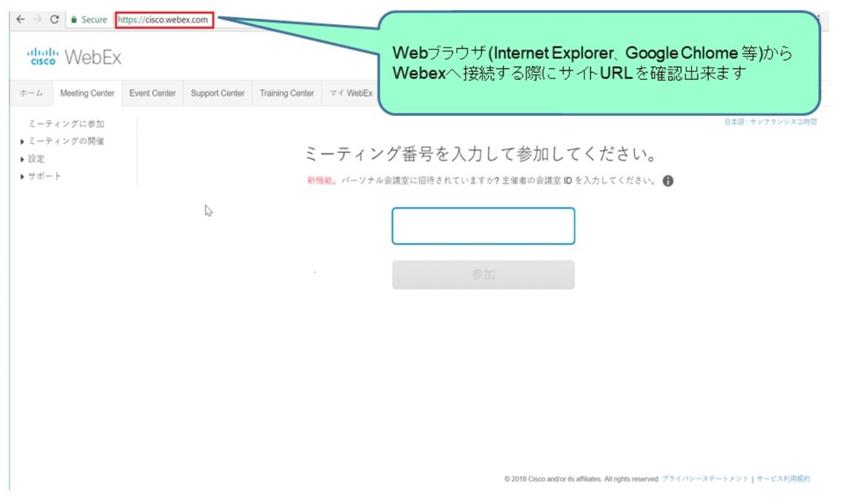This screenshot has width=843, height=504.
Task: Select ミーティングに参加 in the sidebar
Action: coord(66,124)
